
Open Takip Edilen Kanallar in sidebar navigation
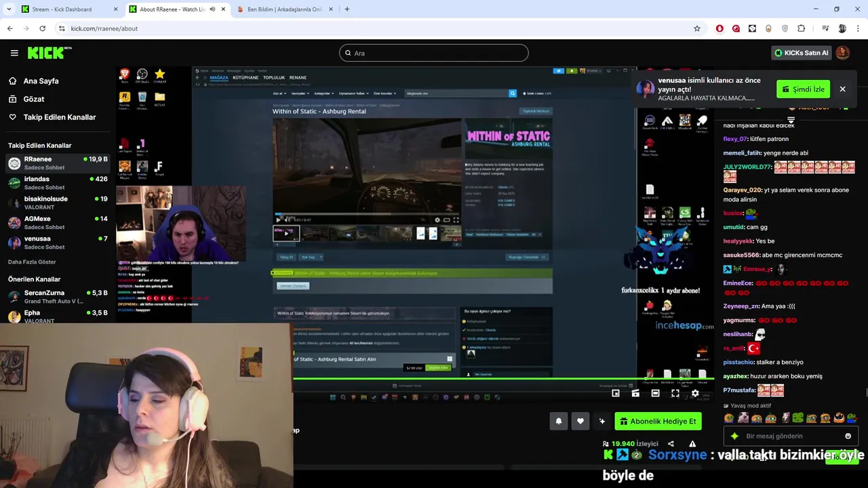tap(60, 117)
